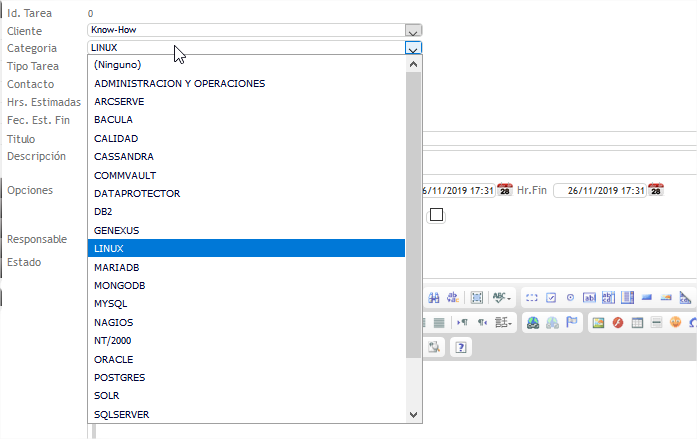The height and width of the screenshot is (439, 697).
Task: Insert a selection list form field
Action: point(627,298)
